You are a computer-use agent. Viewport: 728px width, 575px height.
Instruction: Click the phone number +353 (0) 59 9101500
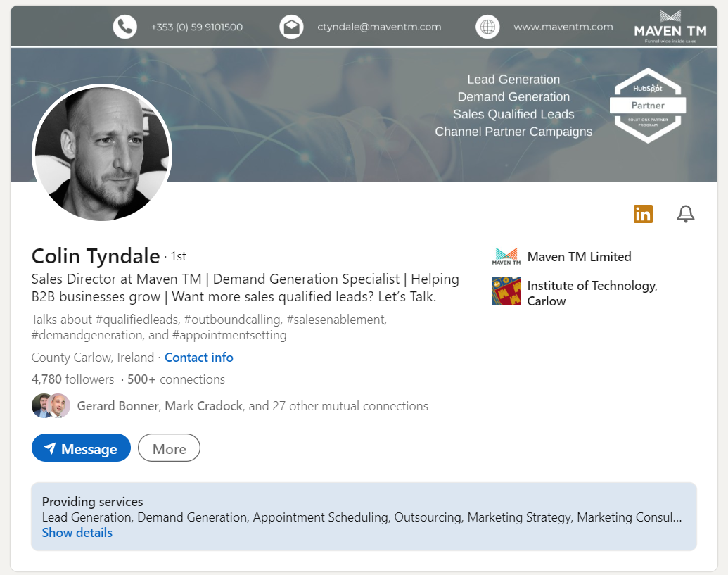point(197,27)
